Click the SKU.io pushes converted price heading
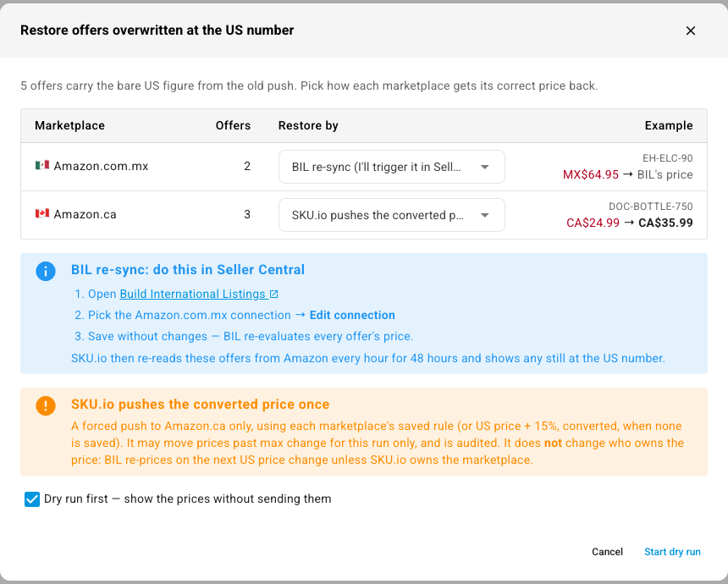This screenshot has width=728, height=584. pyautogui.click(x=200, y=405)
